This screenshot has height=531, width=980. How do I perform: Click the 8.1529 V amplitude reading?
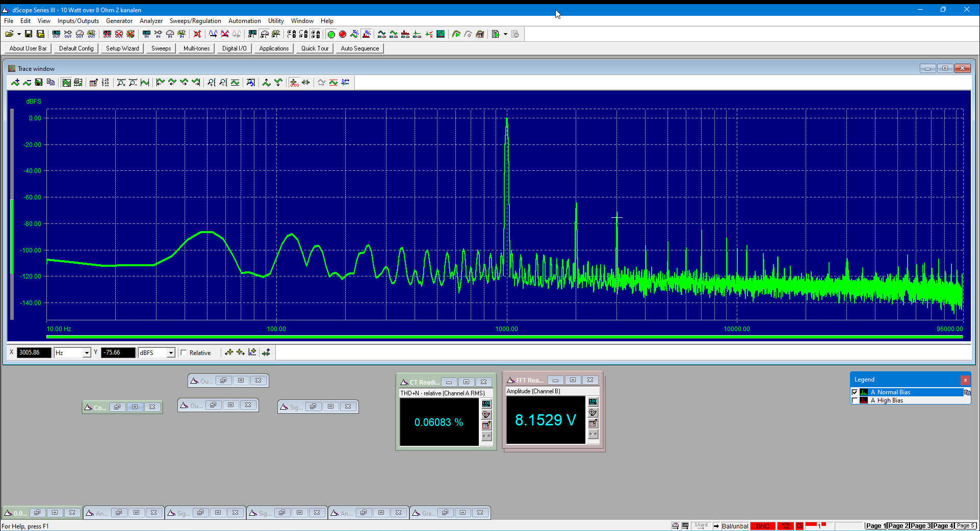(x=545, y=420)
